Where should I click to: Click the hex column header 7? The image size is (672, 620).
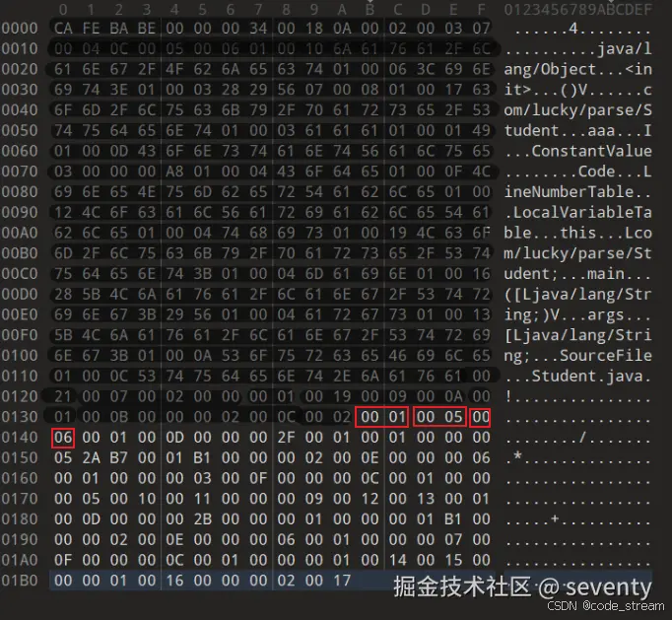pos(258,10)
